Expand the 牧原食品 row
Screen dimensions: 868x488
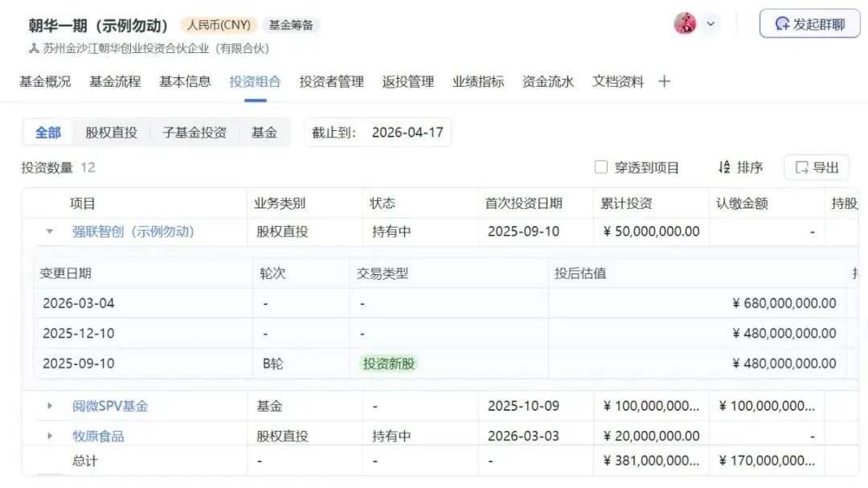[50, 435]
